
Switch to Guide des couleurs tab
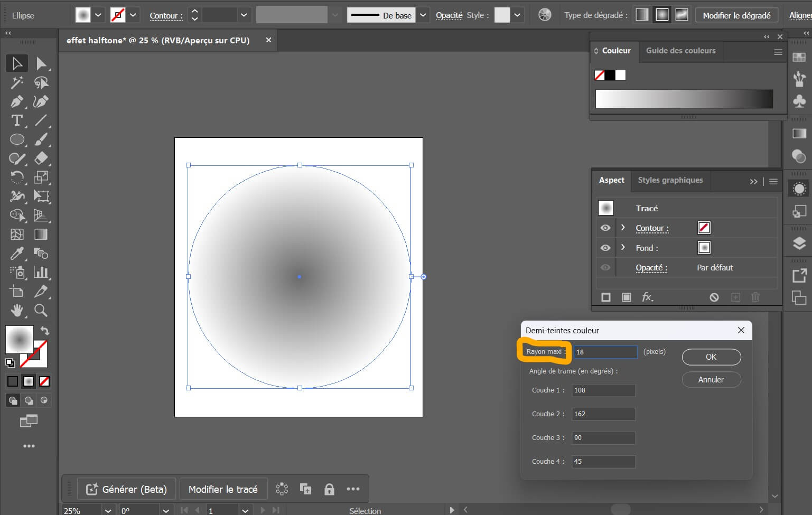pyautogui.click(x=680, y=51)
